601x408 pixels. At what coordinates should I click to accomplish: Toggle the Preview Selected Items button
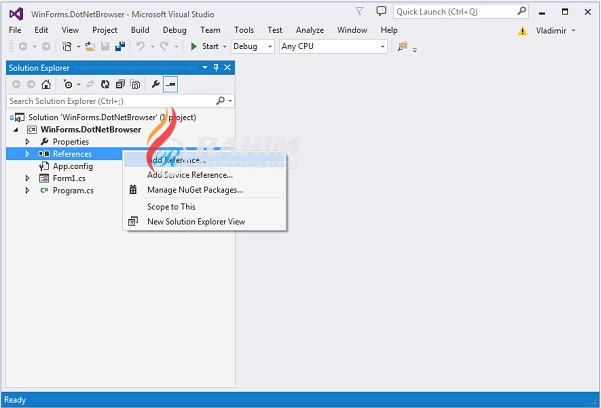171,84
